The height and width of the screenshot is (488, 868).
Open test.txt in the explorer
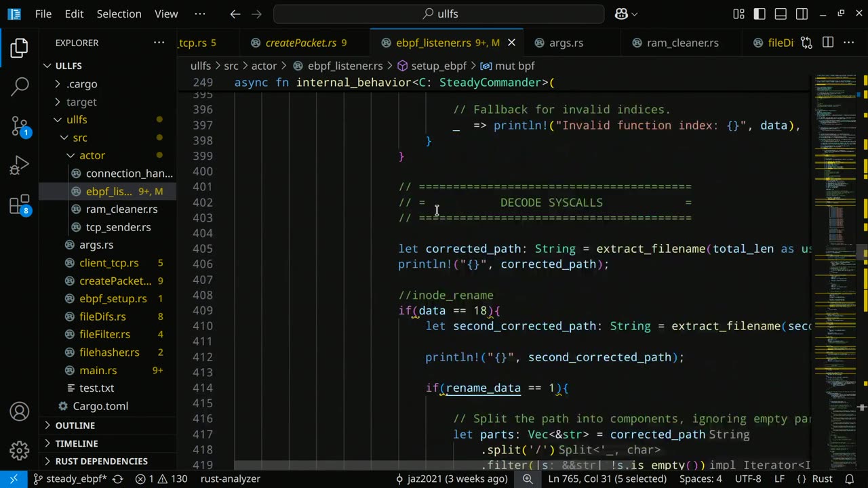coord(108,388)
